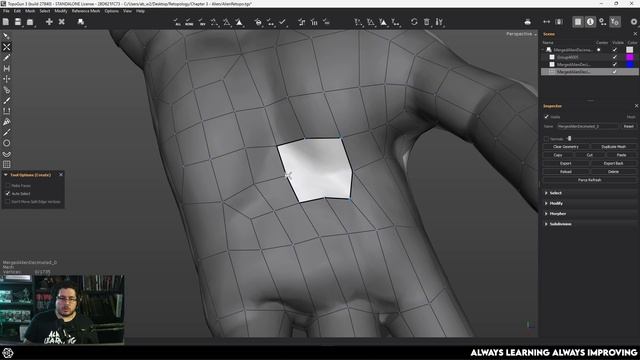Open the Perspective view dropdown
640x360 pixels.
point(521,34)
